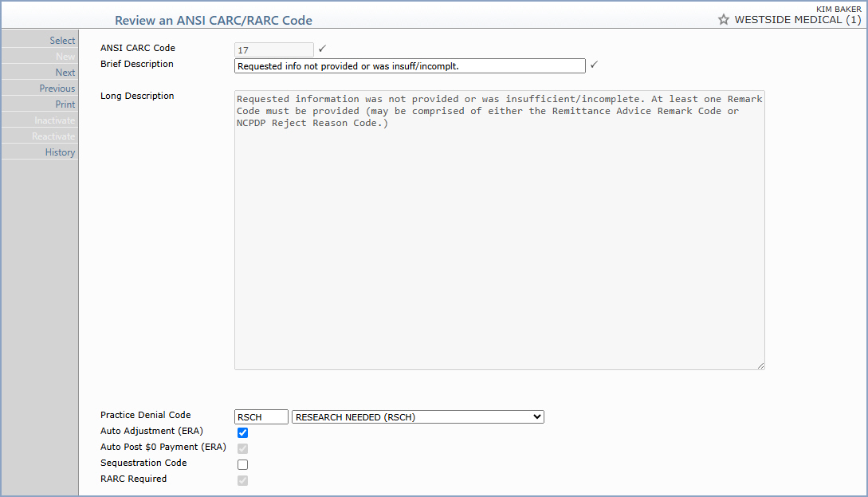Click the star favorite icon beside Westside Medical
868x497 pixels.
coord(724,20)
